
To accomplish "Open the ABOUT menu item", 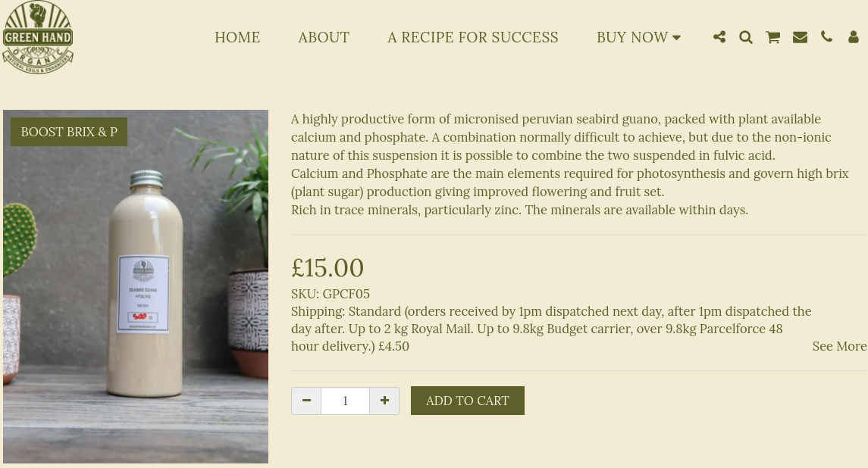I will [324, 37].
